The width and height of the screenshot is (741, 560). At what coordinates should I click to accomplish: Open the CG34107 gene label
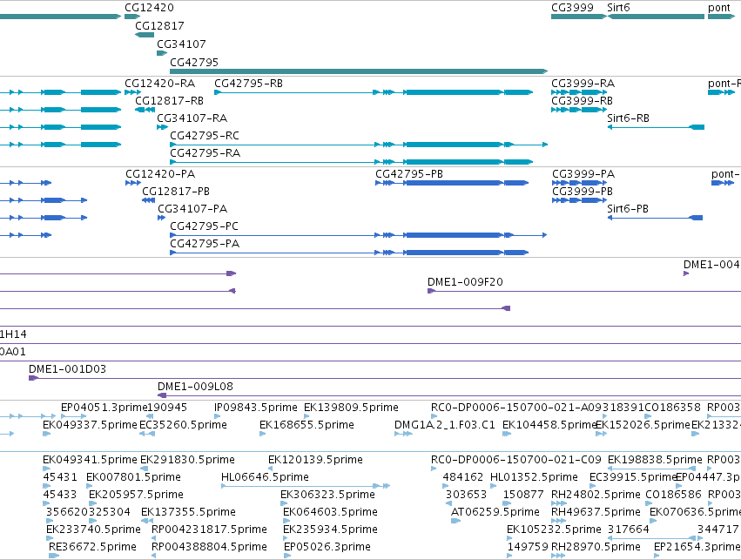tap(181, 44)
